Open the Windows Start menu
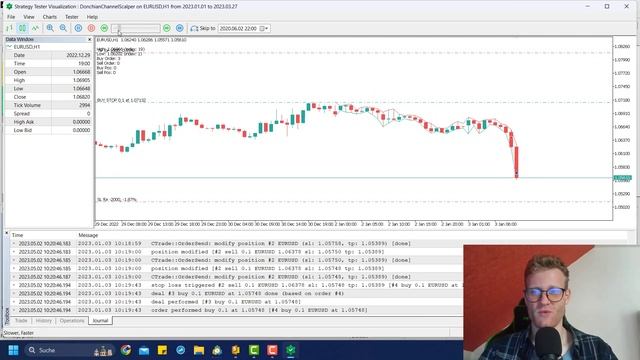 point(13,350)
